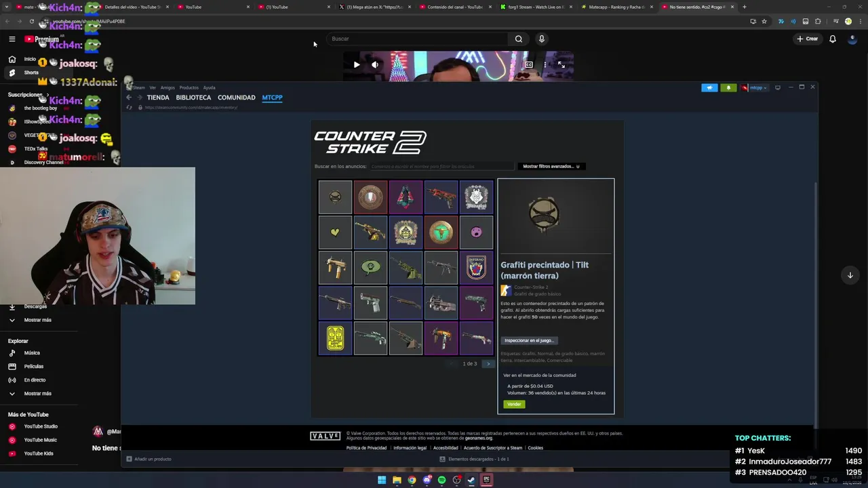Viewport: 868px width, 488px height.
Task: Open Ver en el mercado de la comunidad
Action: tap(540, 375)
